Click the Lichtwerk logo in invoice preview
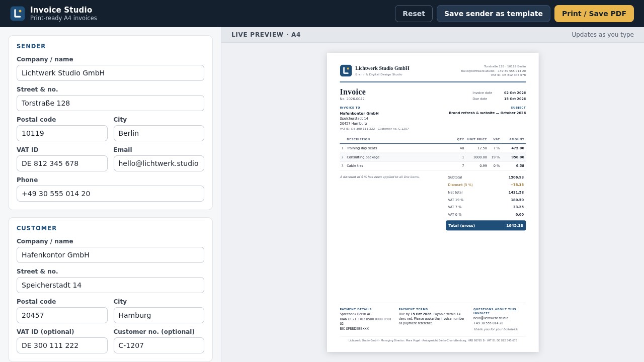Viewport: 644px width, 362px height. (x=346, y=70)
